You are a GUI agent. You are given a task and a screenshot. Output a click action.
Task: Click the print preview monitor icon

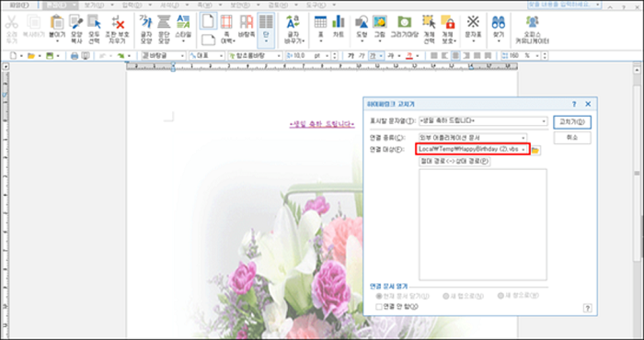click(x=85, y=56)
